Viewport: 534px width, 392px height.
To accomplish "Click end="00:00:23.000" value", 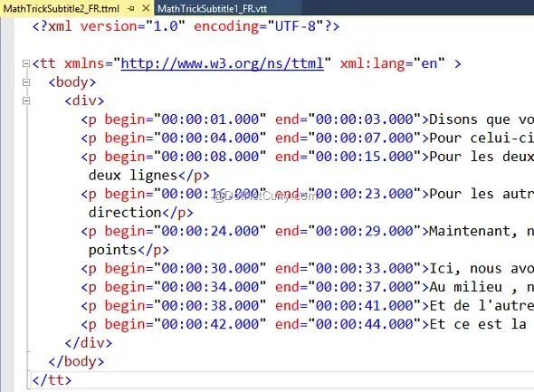I will [365, 194].
